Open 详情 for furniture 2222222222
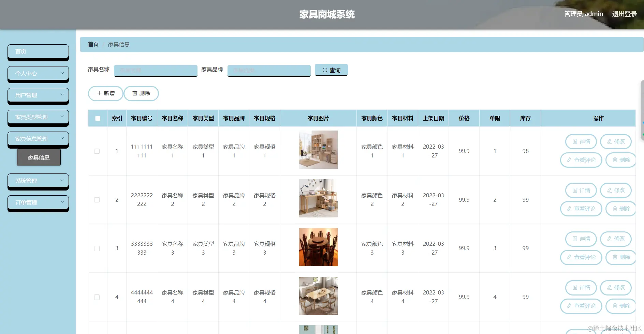Screen dimensions: 644x334 click(581, 190)
